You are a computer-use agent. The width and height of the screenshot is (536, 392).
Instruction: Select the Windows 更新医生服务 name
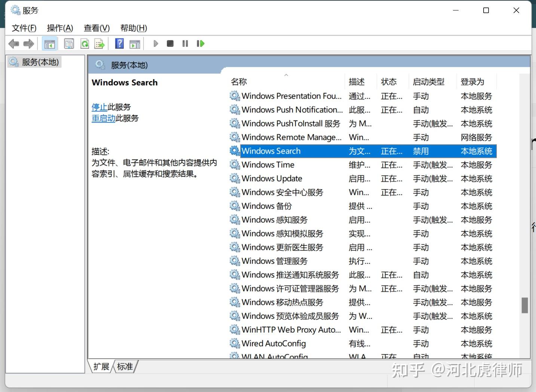pos(282,247)
